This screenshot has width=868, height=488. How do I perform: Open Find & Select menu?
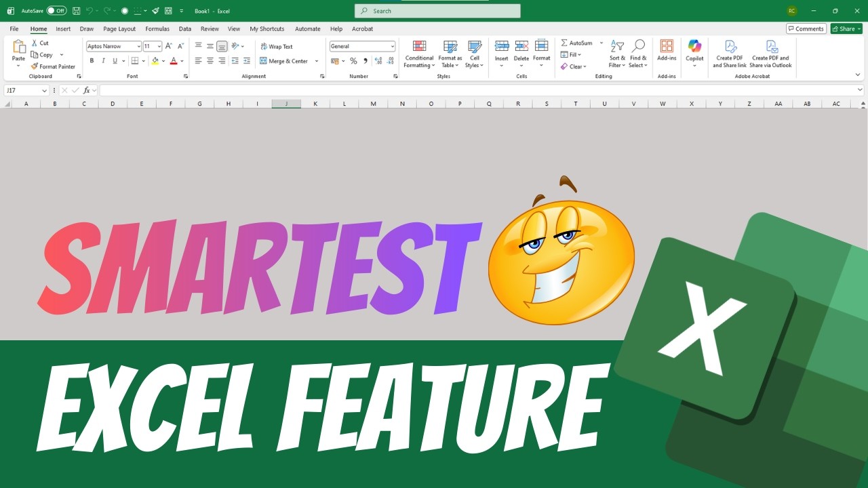[x=638, y=54]
